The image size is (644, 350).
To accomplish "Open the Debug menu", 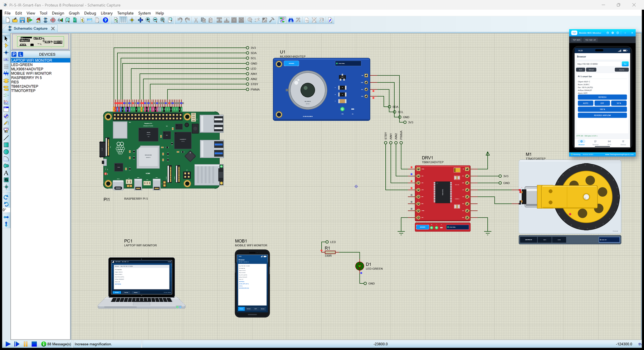I will pyautogui.click(x=90, y=13).
